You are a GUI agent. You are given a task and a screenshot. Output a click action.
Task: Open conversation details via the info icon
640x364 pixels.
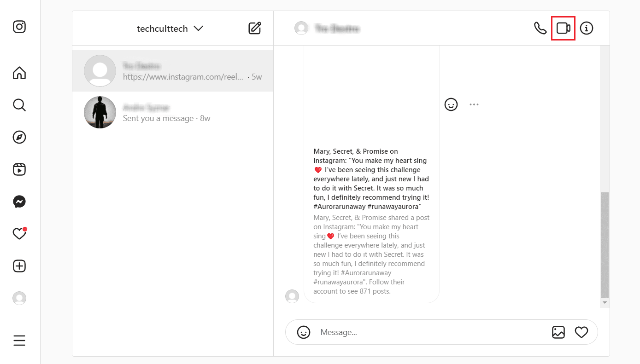[587, 28]
